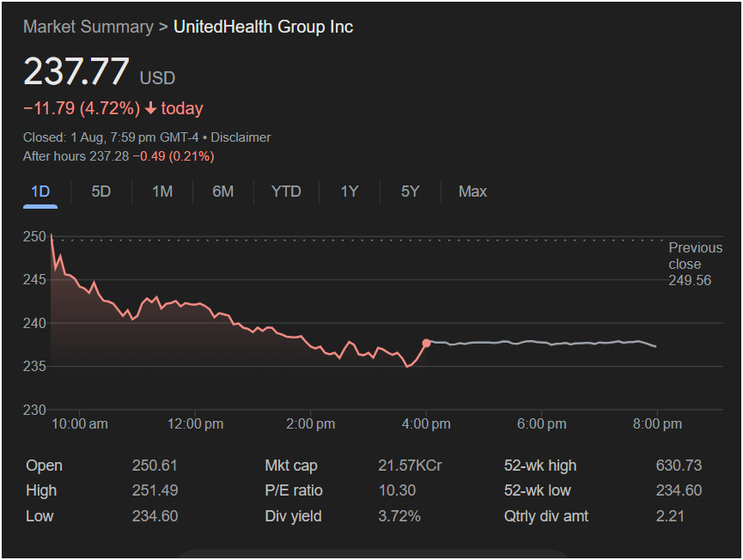The image size is (743, 560).
Task: Click the Mkt cap value 21.57KCr
Action: pos(410,466)
